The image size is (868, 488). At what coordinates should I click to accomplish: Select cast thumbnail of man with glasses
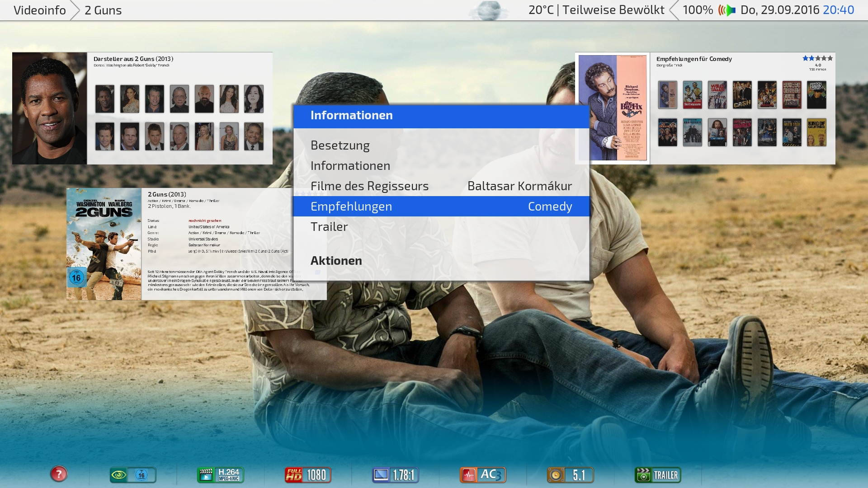[179, 99]
